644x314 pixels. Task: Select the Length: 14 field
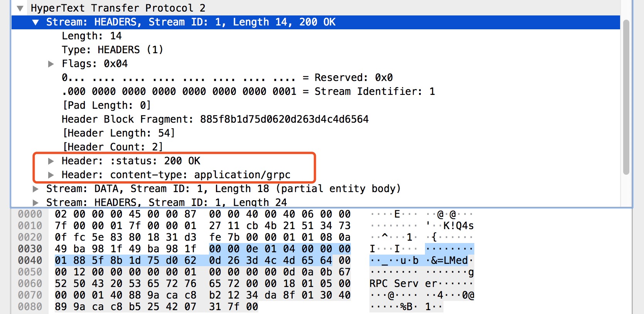(92, 36)
